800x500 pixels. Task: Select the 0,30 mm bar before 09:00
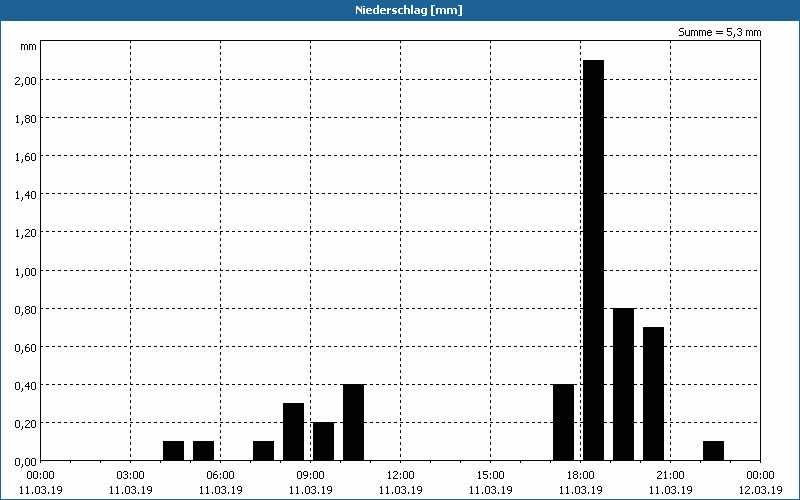click(293, 432)
